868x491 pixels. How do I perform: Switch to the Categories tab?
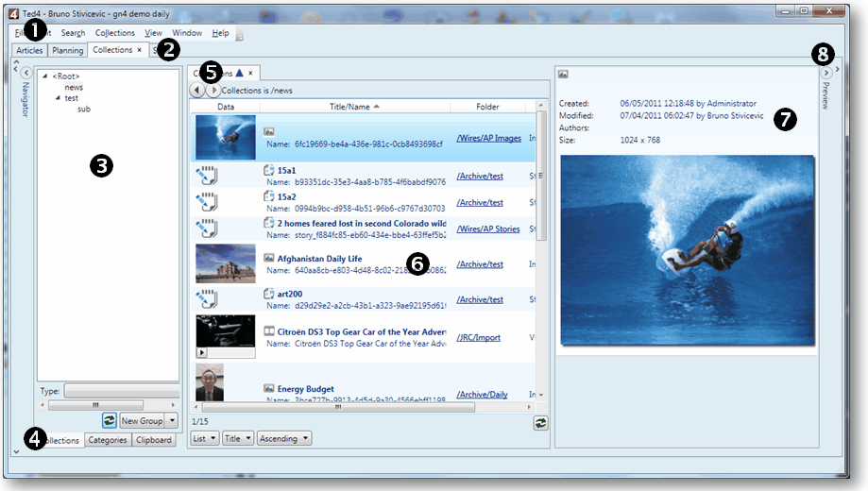108,440
